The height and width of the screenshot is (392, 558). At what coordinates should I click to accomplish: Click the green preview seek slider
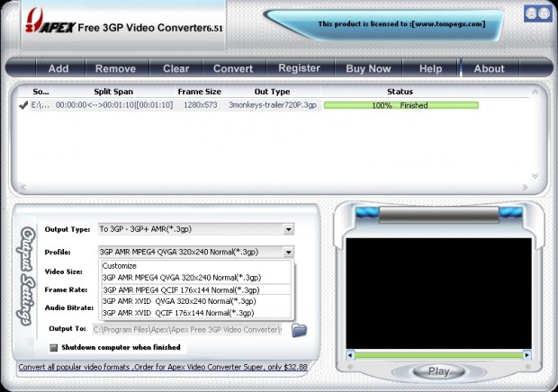point(438,354)
